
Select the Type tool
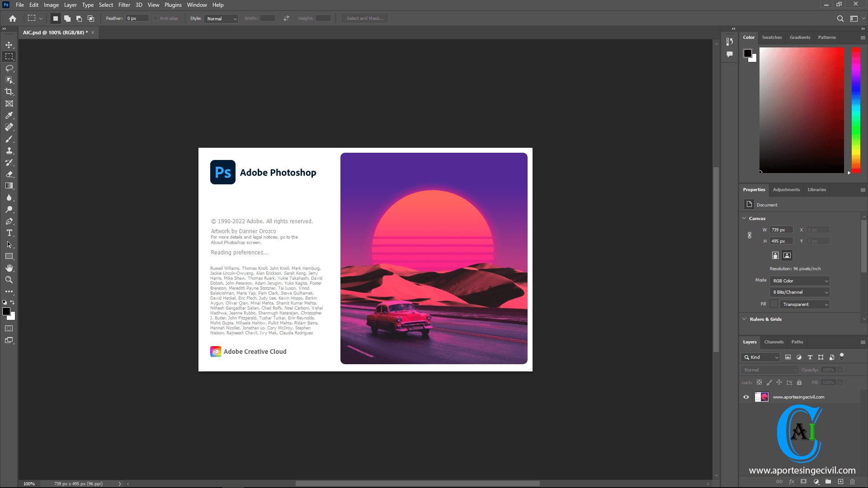(x=9, y=232)
